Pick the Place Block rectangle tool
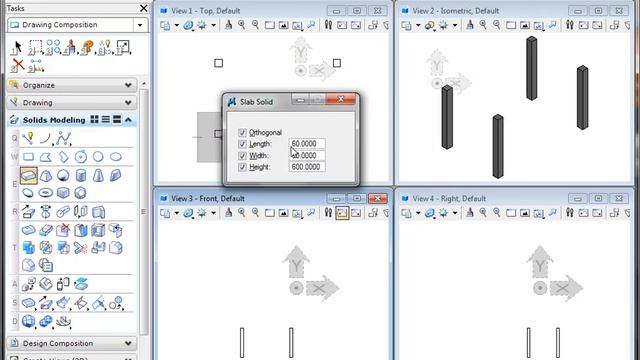The width and height of the screenshot is (640, 360). (x=28, y=157)
